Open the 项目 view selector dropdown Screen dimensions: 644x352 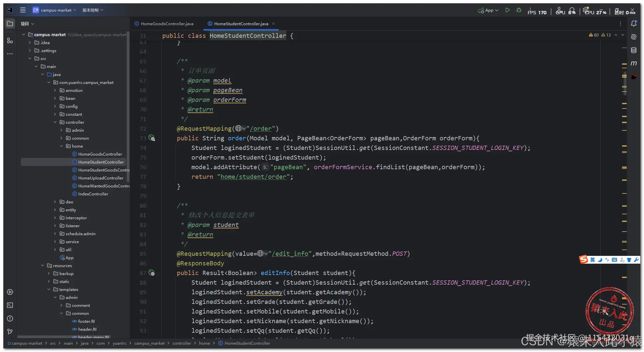coord(27,24)
